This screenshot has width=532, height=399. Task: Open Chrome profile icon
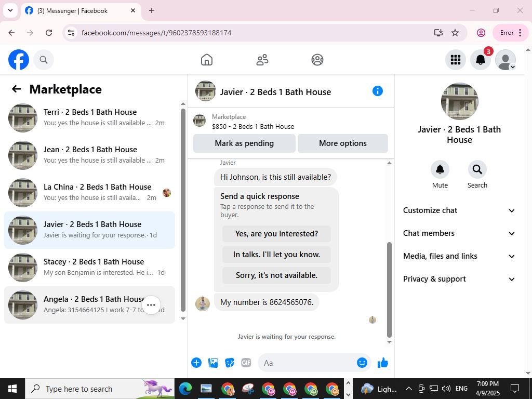(481, 33)
